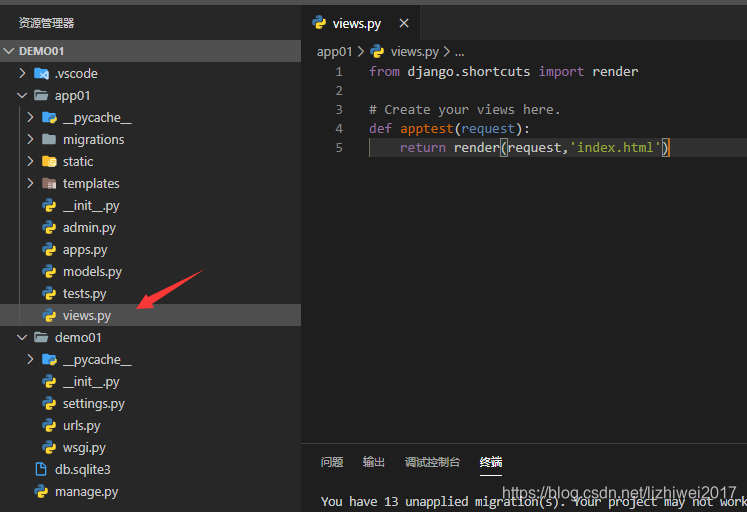Click Python icon beside admin.py
Image resolution: width=747 pixels, height=512 pixels.
pos(49,227)
